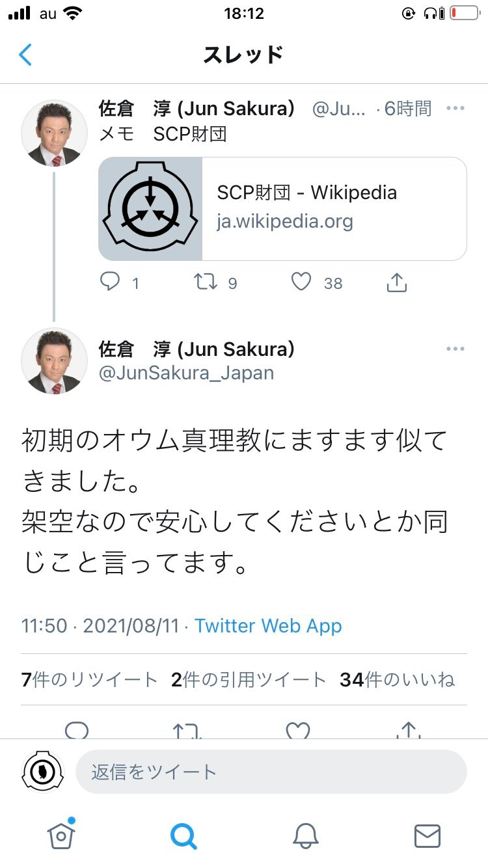Share the first tweet using the share icon
Screen dimensions: 488x868
[x=396, y=282]
